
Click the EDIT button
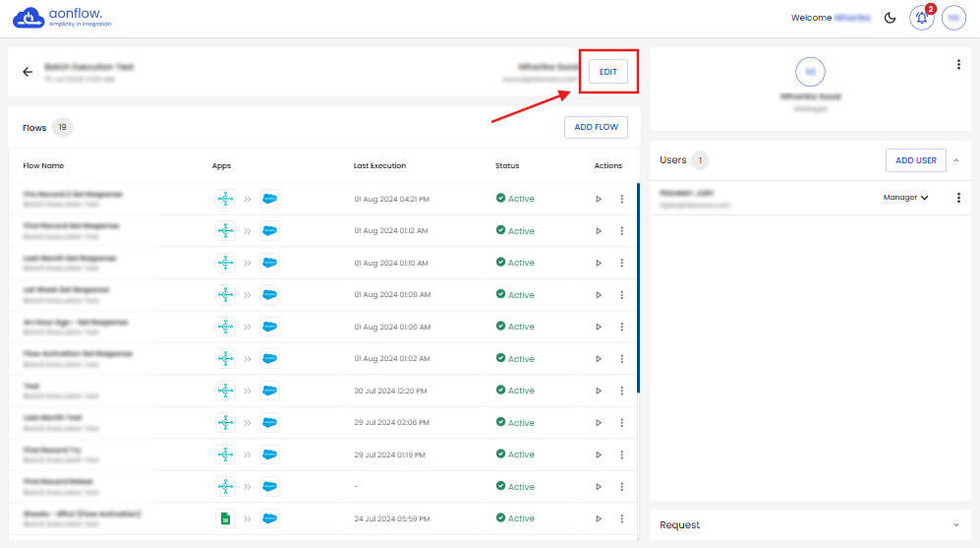pos(608,72)
